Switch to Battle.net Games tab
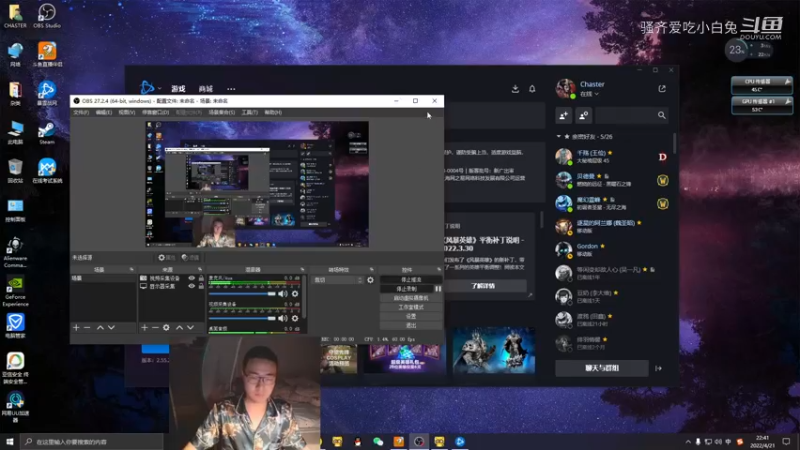This screenshot has height=450, width=800. point(178,89)
